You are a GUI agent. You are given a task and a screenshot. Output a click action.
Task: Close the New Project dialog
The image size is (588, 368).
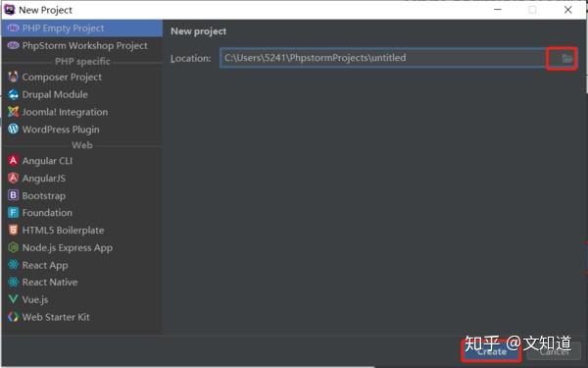(x=567, y=10)
